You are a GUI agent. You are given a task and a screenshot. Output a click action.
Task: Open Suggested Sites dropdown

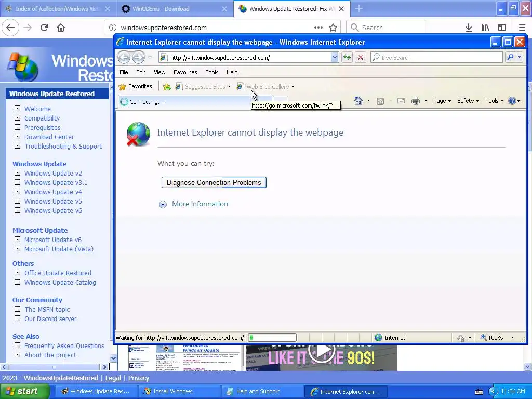229,87
